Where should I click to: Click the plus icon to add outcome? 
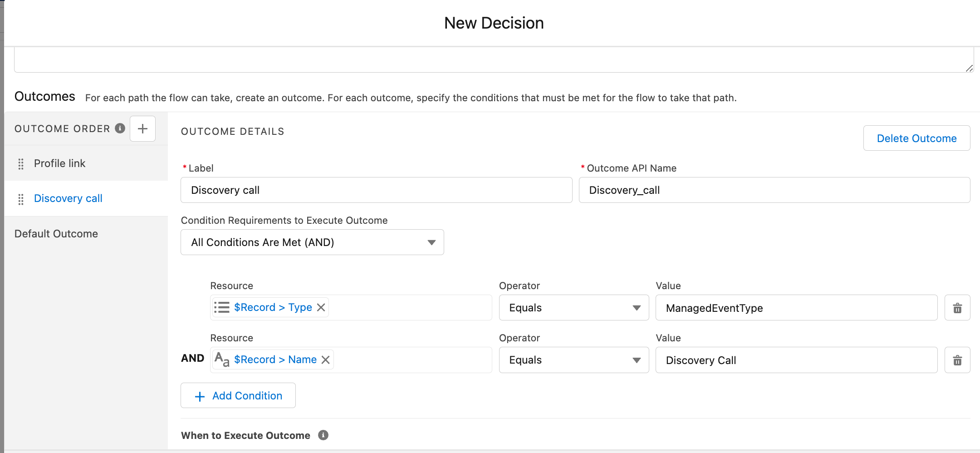142,129
